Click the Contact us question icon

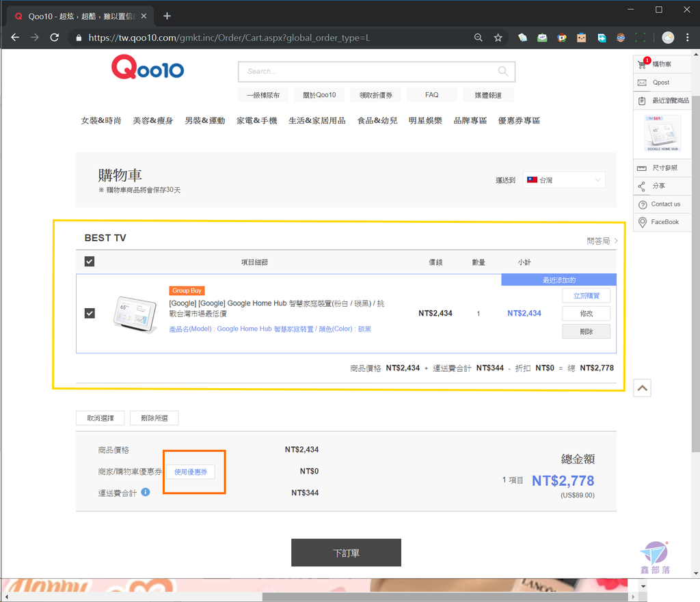click(643, 204)
